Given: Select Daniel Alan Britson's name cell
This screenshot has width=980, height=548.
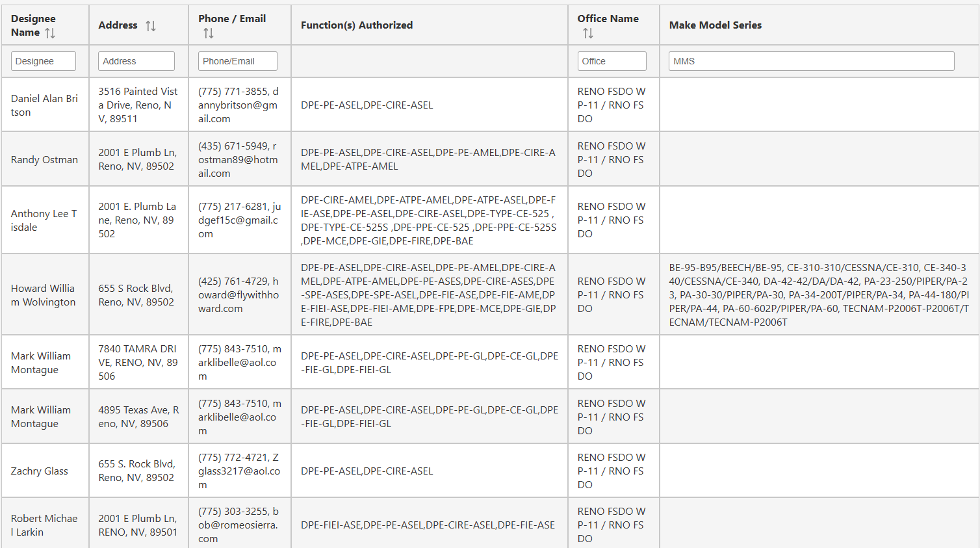Looking at the screenshot, I should 44,105.
